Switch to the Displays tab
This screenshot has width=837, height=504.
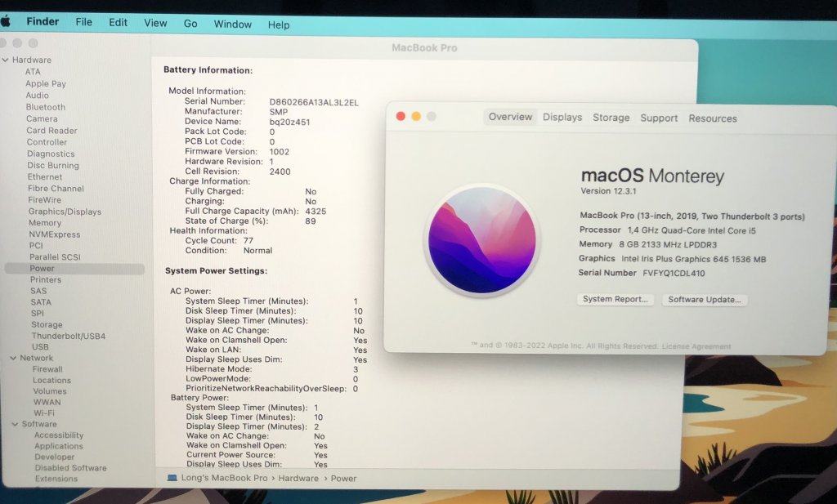(562, 118)
